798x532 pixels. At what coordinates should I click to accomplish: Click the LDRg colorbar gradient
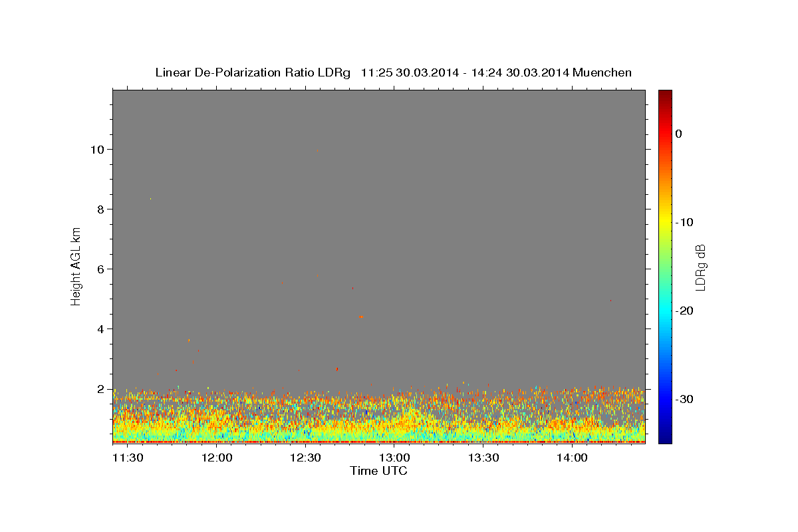pyautogui.click(x=665, y=266)
